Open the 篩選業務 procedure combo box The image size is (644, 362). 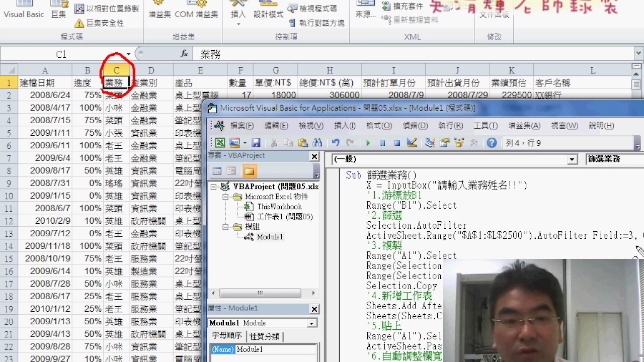pos(615,159)
